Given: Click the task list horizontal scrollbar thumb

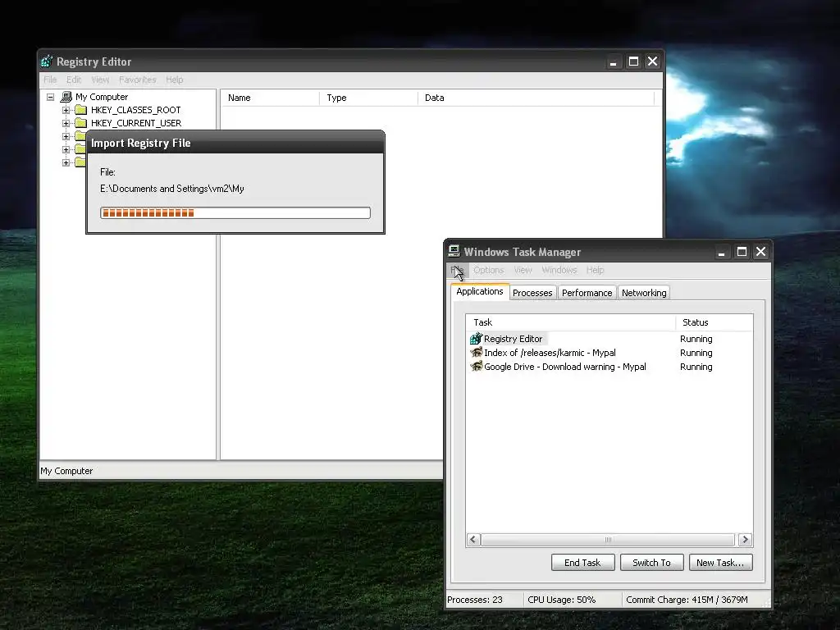Looking at the screenshot, I should [x=608, y=540].
